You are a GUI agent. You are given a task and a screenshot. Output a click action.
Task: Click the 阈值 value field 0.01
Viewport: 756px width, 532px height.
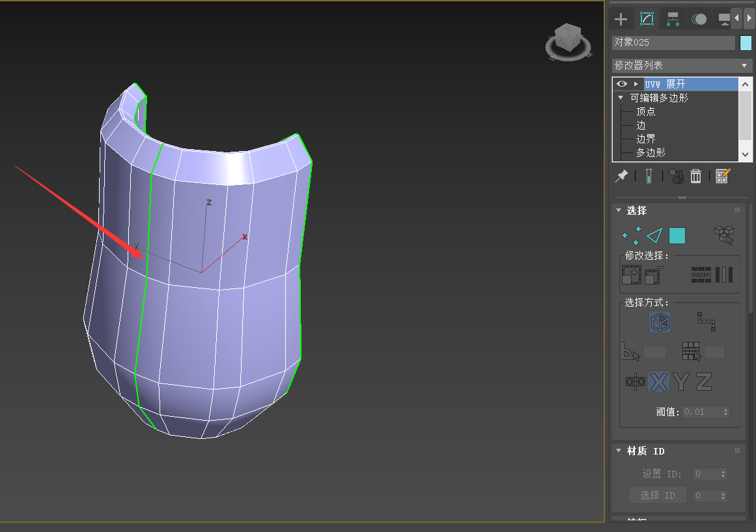click(702, 412)
